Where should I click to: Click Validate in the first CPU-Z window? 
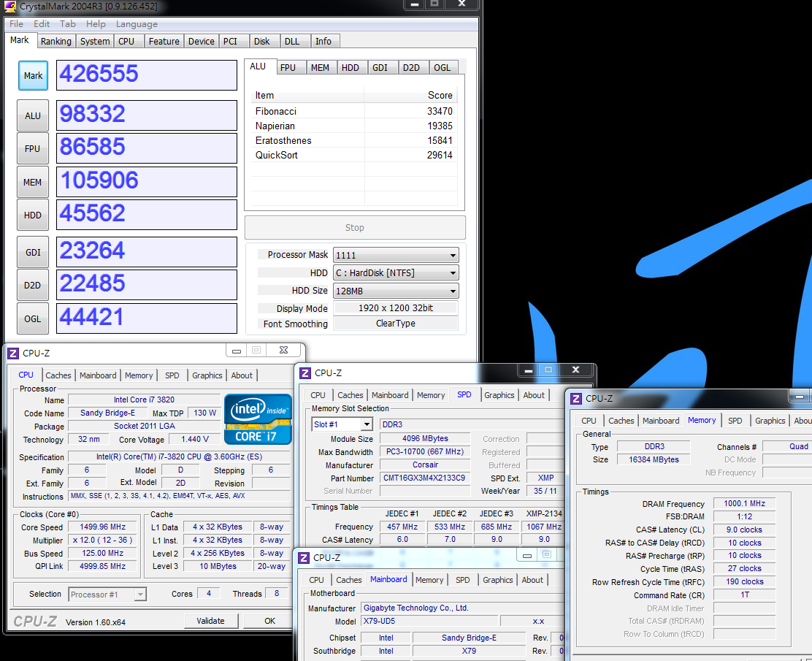[211, 621]
